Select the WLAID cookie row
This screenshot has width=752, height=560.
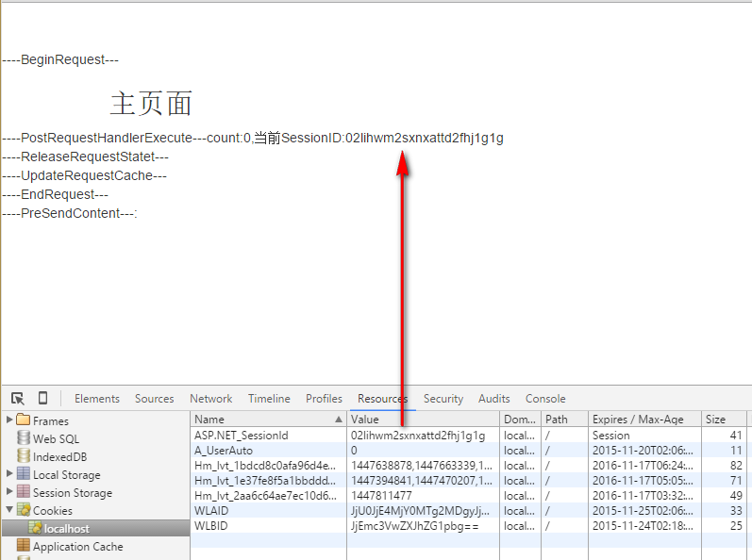pos(469,511)
